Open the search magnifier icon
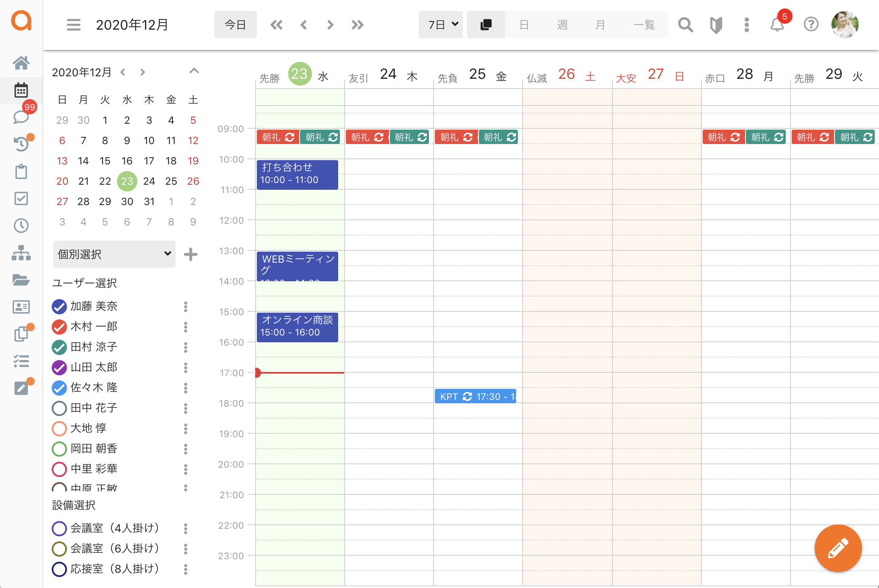Viewport: 879px width, 588px height. (x=685, y=25)
